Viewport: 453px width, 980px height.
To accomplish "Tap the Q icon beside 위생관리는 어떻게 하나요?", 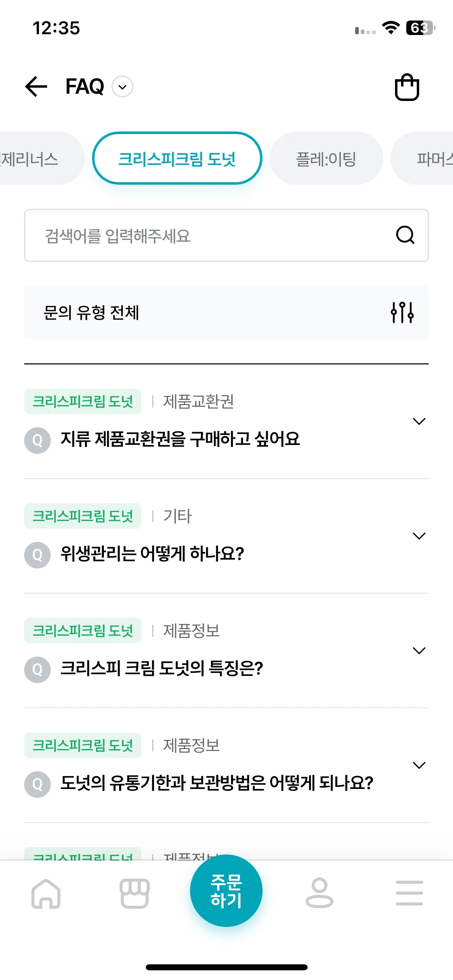I will click(x=37, y=555).
